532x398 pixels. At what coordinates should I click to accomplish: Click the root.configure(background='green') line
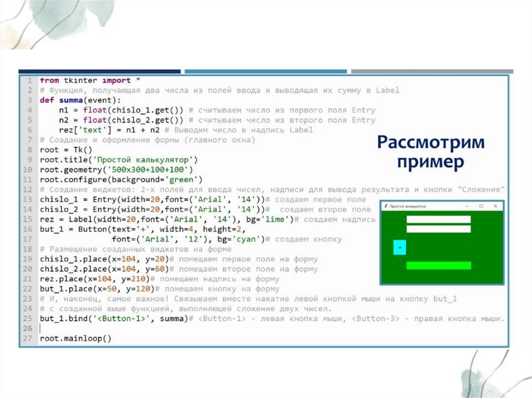(x=121, y=180)
